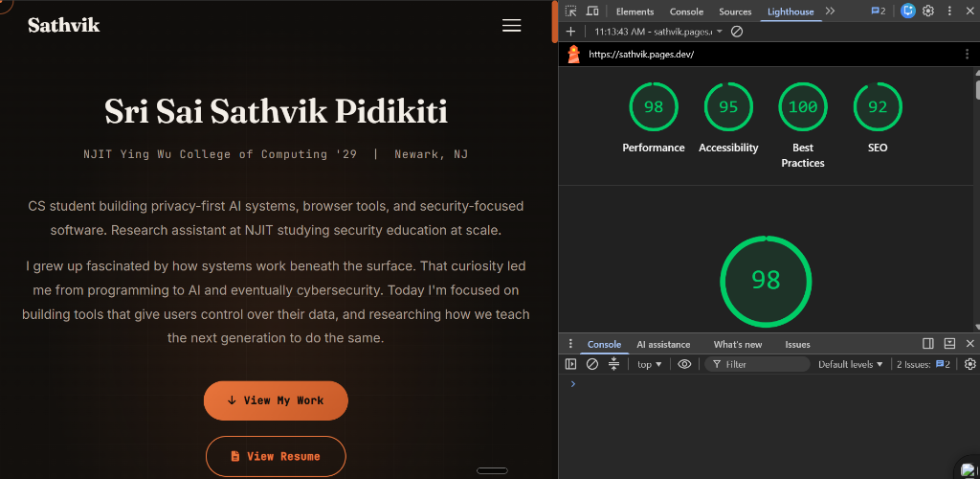The width and height of the screenshot is (980, 479).
Task: Show more DevTools tabs chevron
Action: [x=830, y=11]
